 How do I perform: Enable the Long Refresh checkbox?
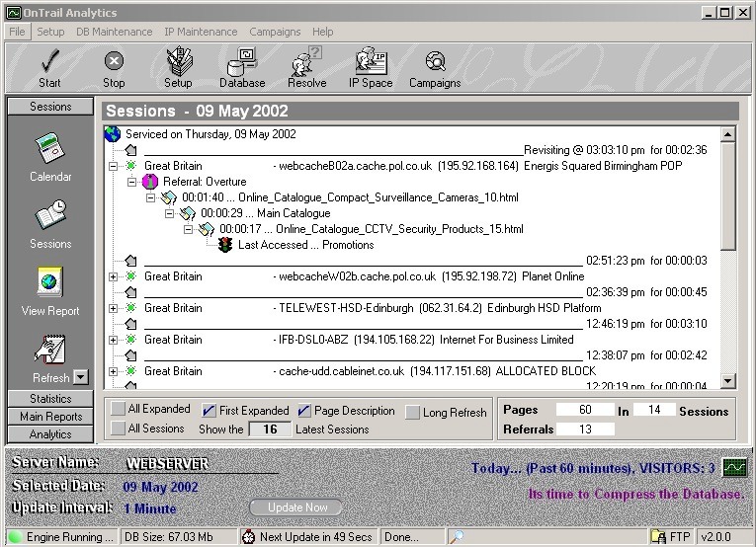point(412,412)
